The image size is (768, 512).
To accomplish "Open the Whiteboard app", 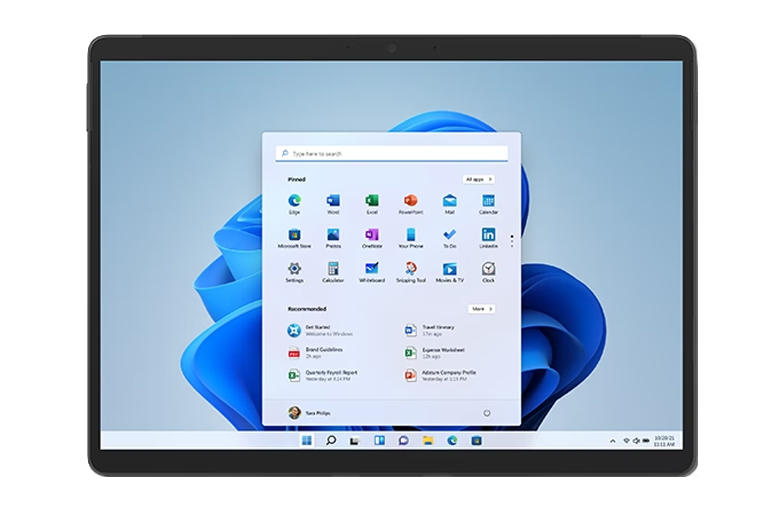I will tap(372, 272).
